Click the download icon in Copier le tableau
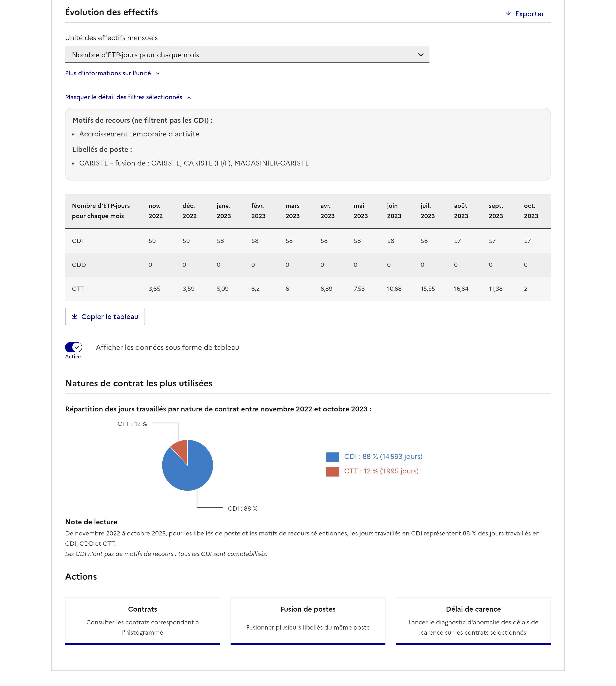616x686 pixels. [x=74, y=316]
